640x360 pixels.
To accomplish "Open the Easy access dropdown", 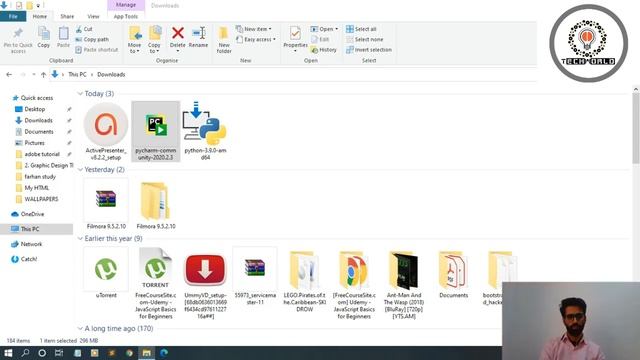I will coord(256,40).
